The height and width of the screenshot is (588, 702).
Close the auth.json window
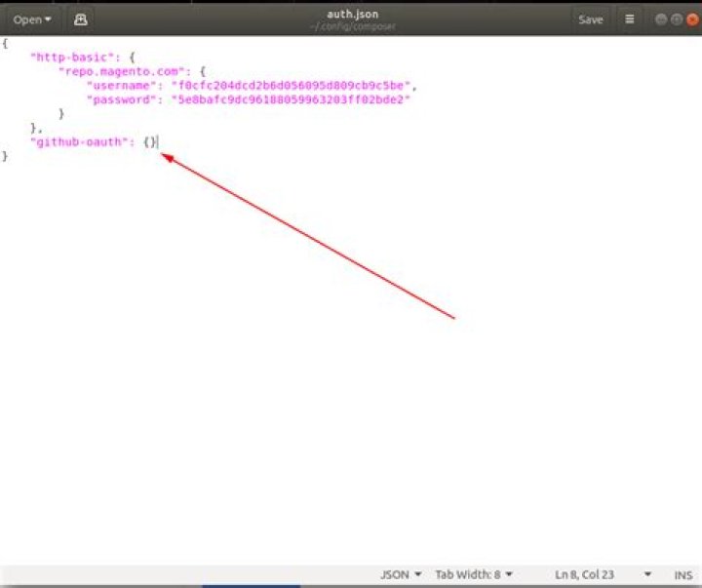point(692,20)
